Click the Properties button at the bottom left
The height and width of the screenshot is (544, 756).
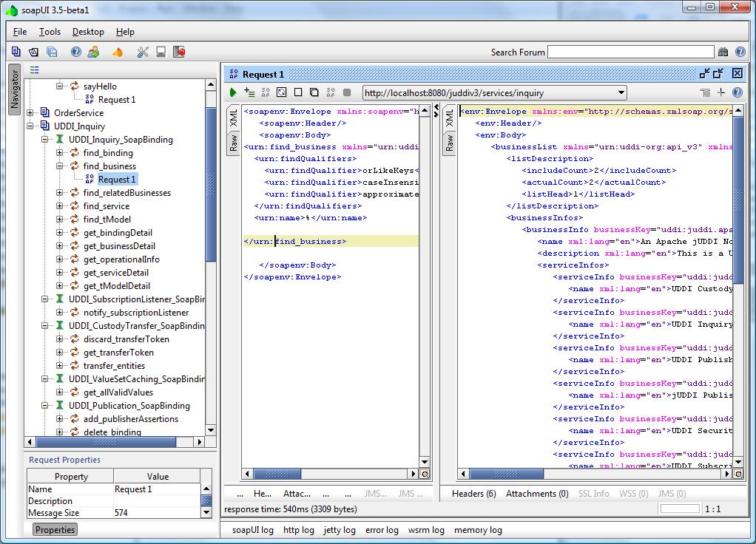[x=55, y=530]
